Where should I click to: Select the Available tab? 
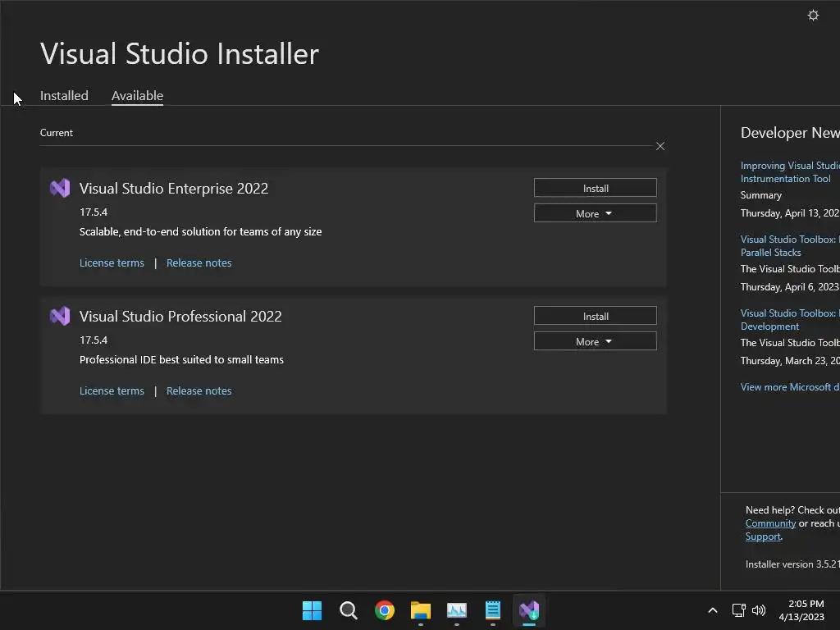[137, 95]
